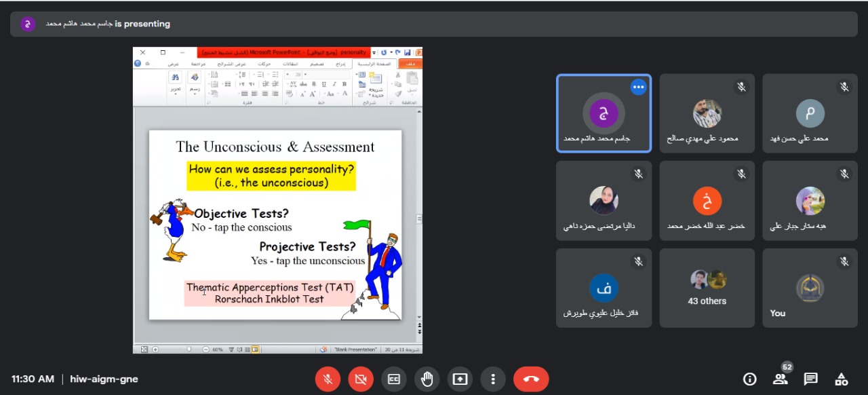Image resolution: width=868 pixels, height=395 pixels.
Task: Click the "43 others" participants tile
Action: pyautogui.click(x=707, y=288)
